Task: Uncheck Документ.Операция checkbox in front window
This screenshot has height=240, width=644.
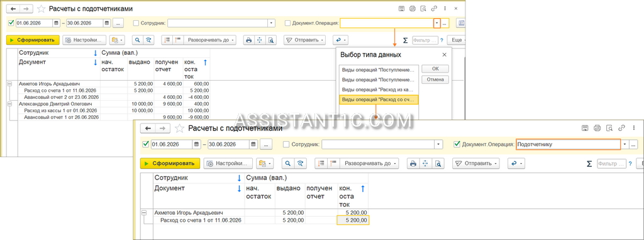Action: pyautogui.click(x=457, y=144)
